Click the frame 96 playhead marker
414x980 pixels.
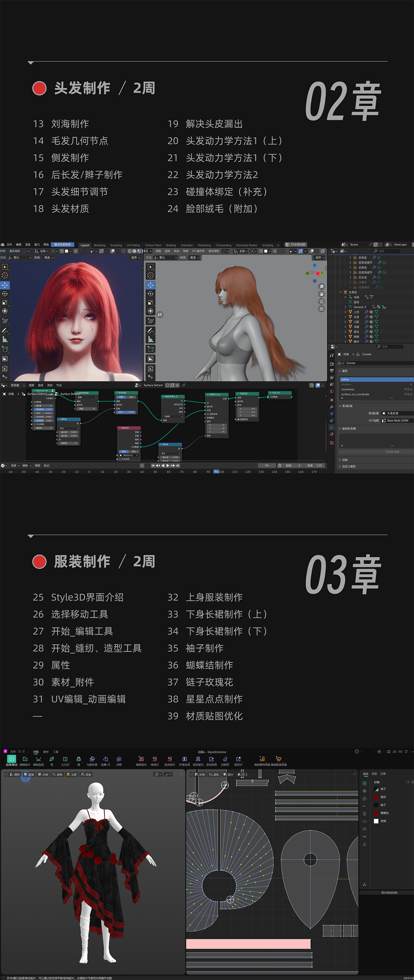(x=216, y=472)
